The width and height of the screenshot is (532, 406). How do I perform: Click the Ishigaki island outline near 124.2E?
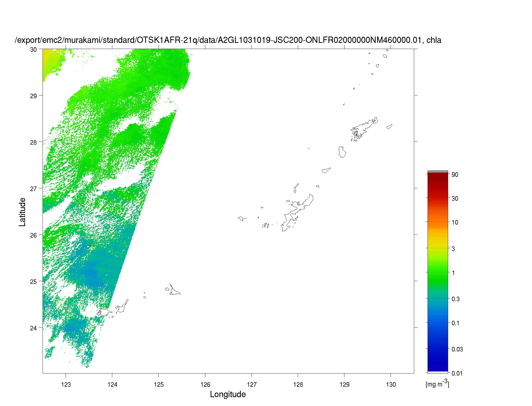click(122, 306)
